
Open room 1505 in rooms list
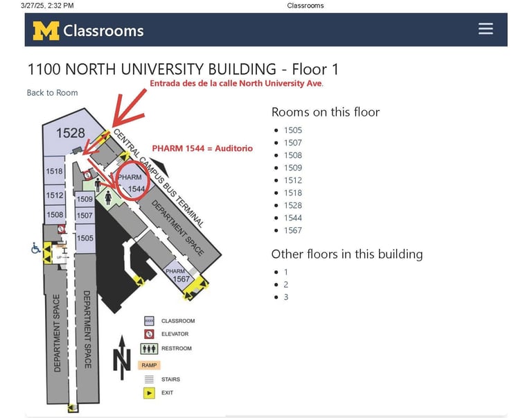pos(293,130)
